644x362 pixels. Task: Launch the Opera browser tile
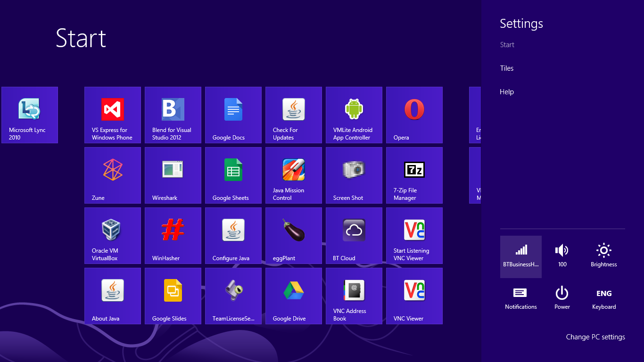point(414,115)
